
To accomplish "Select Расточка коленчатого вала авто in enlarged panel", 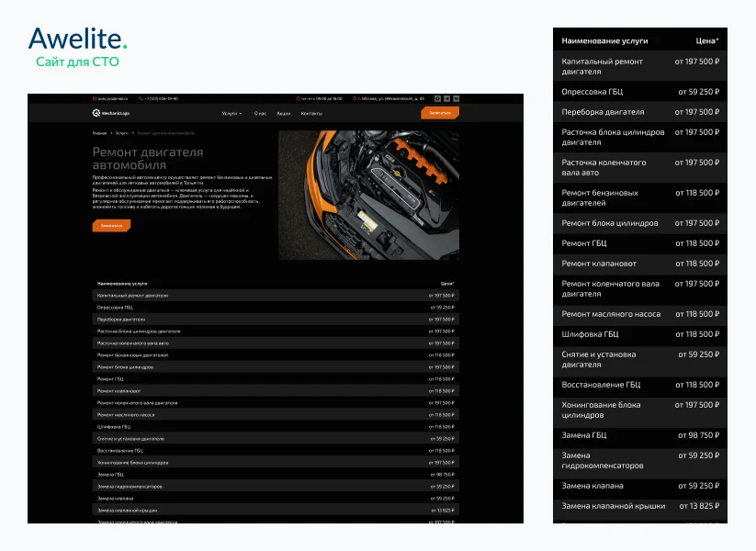I will click(x=640, y=167).
